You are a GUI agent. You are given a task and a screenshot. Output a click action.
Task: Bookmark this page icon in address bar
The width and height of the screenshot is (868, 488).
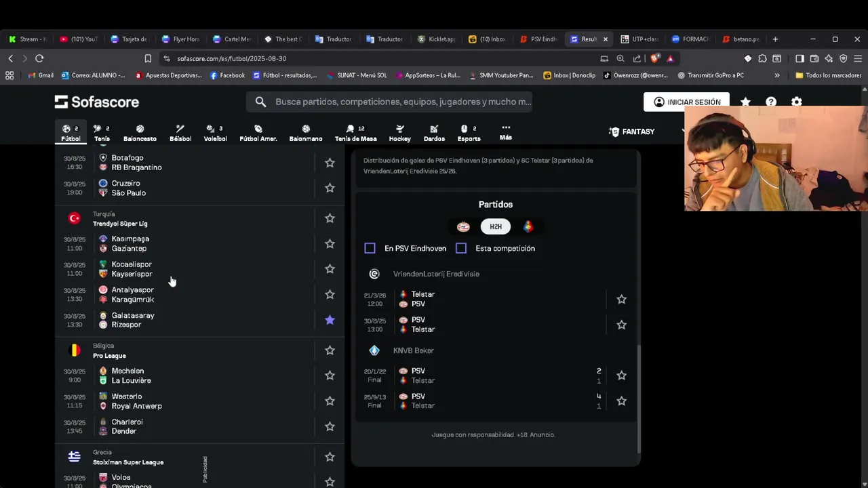tap(148, 58)
